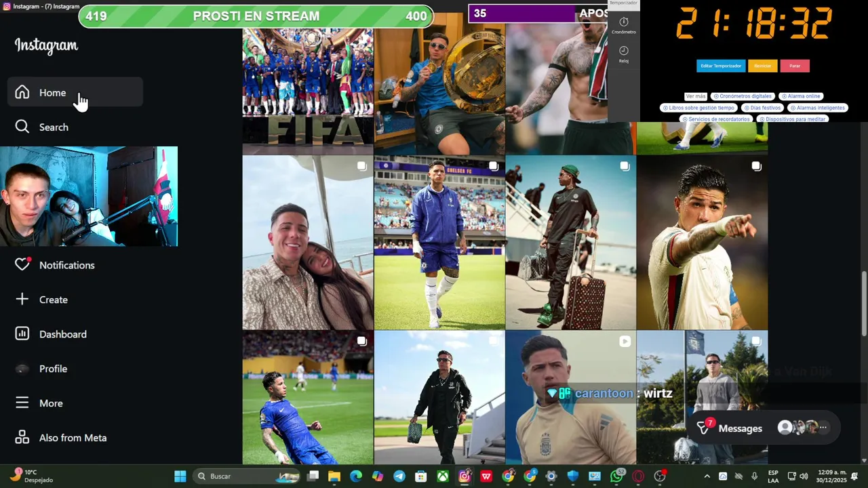This screenshot has width=868, height=488.
Task: Click the Instagram page vertical scrollbar
Action: point(863,303)
